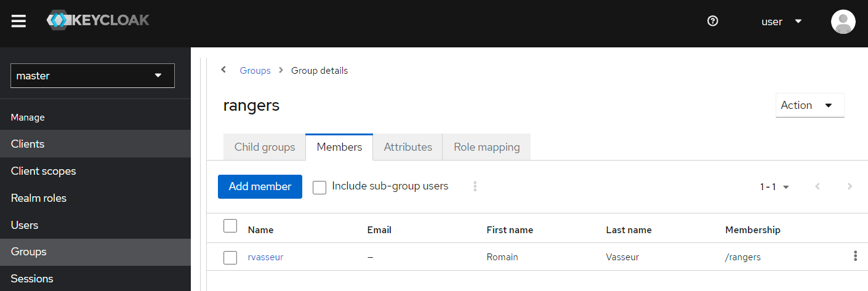Select all members header checkbox

click(230, 226)
